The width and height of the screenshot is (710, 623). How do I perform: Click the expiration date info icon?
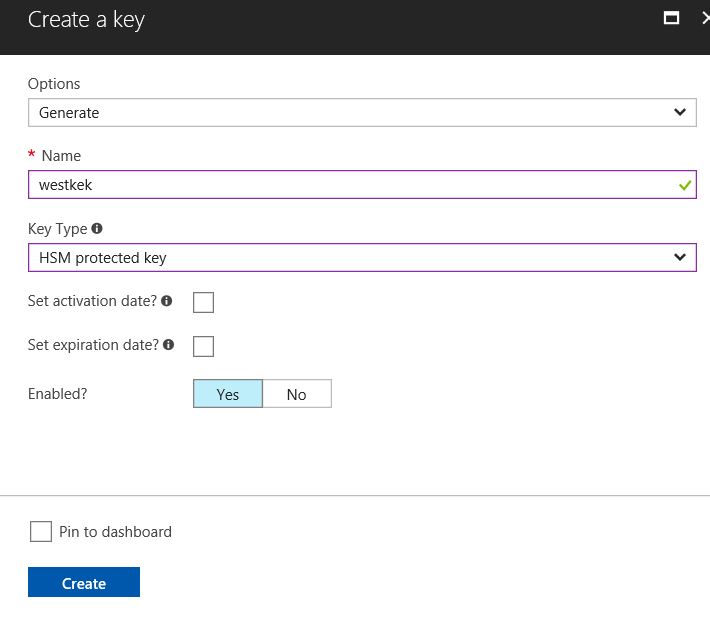coord(168,345)
